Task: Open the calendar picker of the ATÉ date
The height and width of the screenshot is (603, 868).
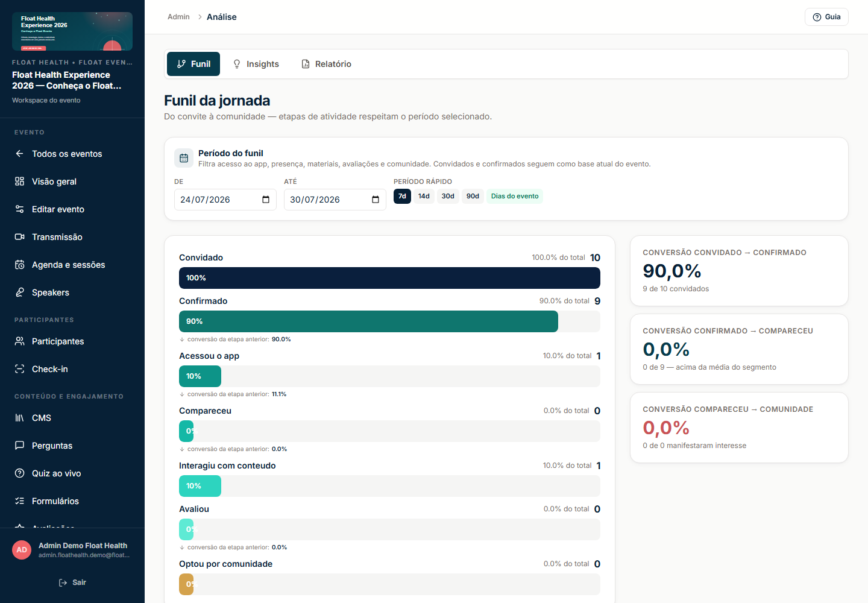Action: tap(376, 200)
